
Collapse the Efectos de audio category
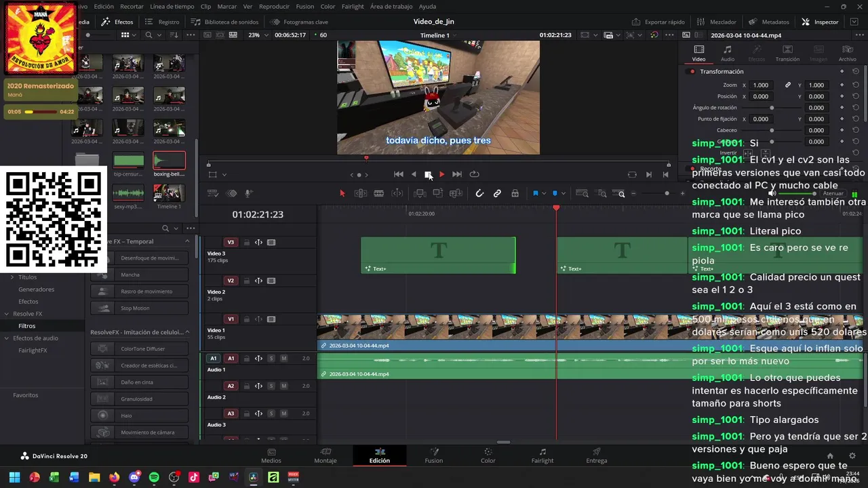click(x=7, y=338)
